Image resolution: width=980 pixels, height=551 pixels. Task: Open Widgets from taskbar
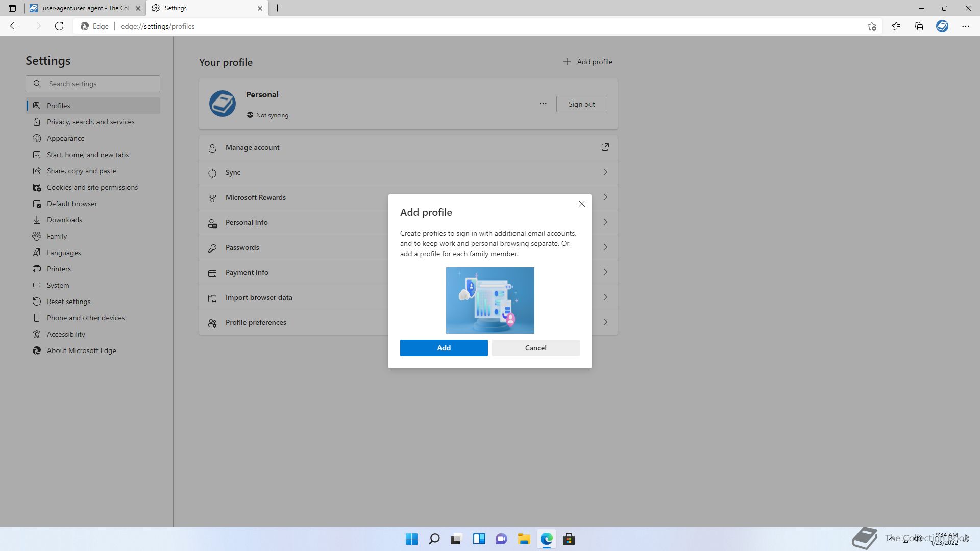tap(479, 539)
